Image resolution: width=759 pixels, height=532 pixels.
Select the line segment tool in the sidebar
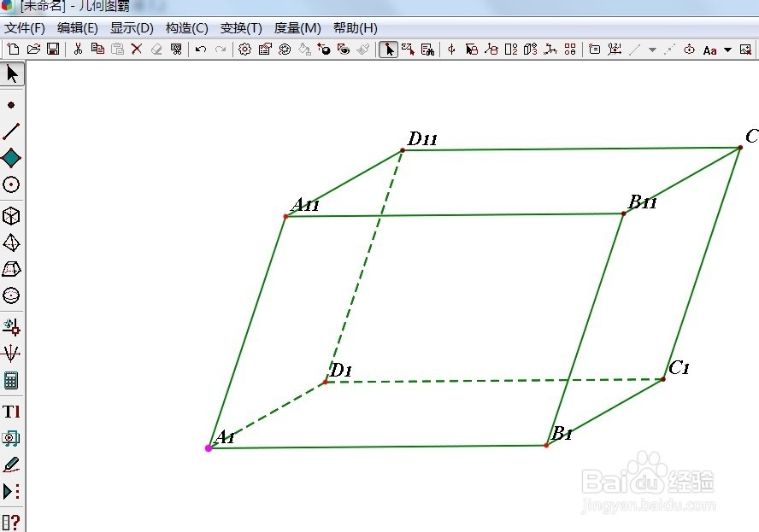11,131
